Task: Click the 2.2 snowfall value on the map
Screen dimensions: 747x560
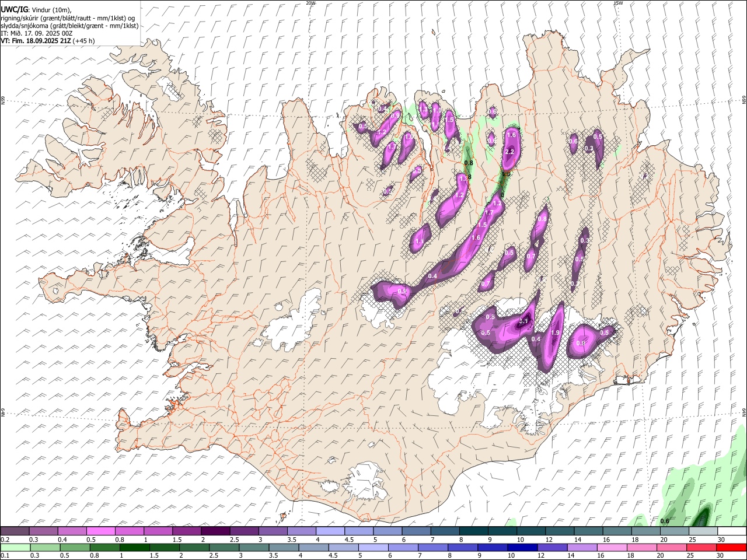Action: (x=509, y=152)
